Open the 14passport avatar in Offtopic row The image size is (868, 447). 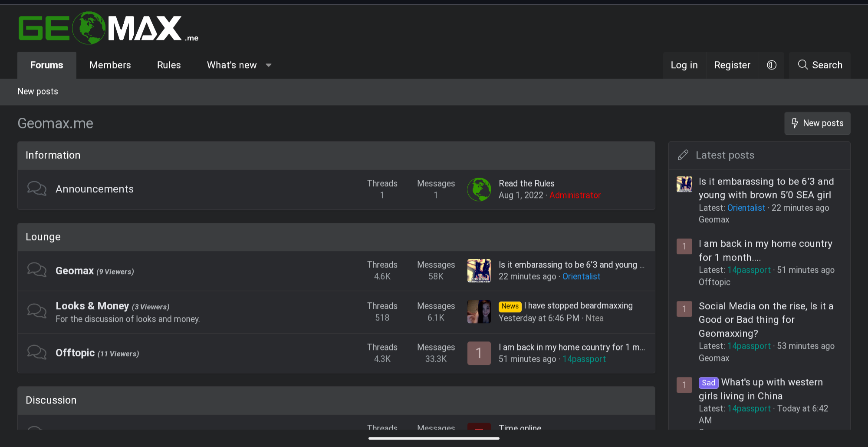[x=479, y=353]
